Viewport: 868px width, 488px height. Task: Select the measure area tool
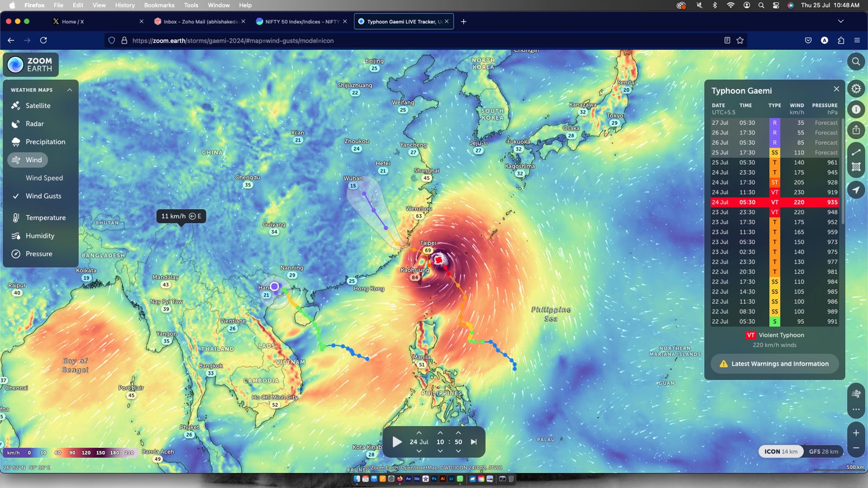tap(856, 167)
